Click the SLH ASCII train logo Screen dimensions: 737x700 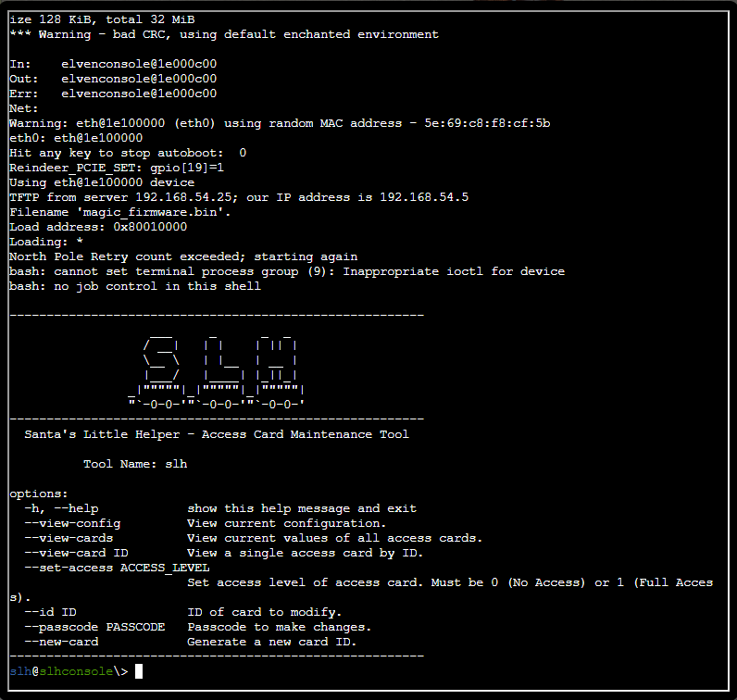[x=217, y=371]
